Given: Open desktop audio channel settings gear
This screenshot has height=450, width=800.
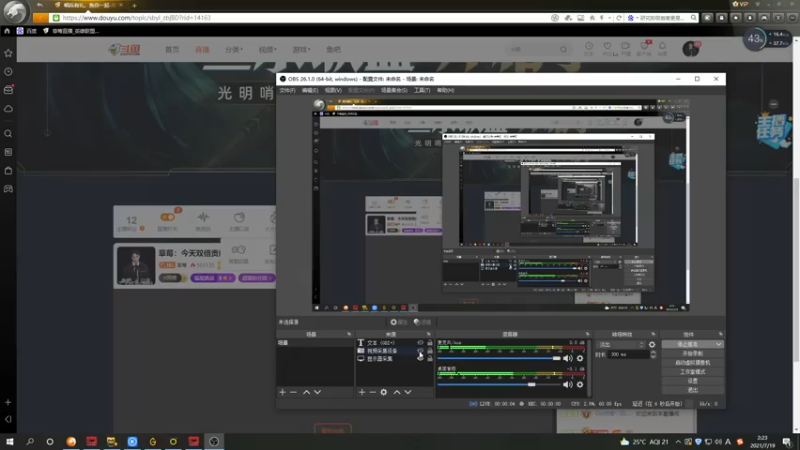Looking at the screenshot, I should (580, 384).
